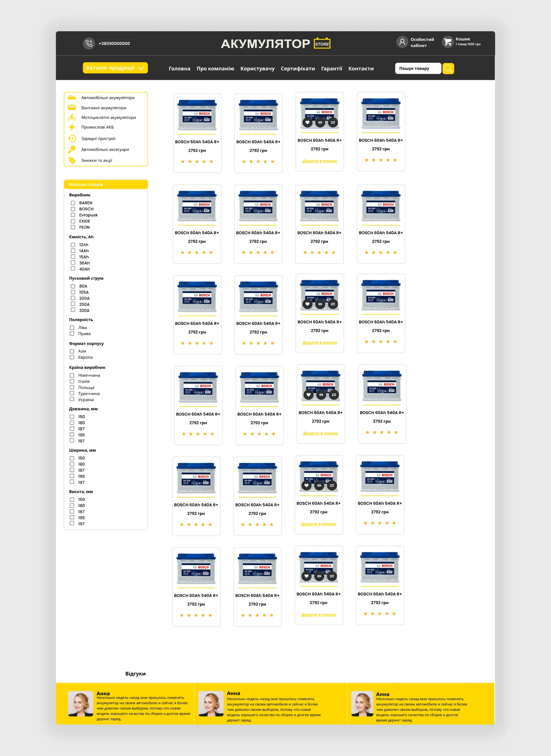Add the third battery to favorites via heart icon
This screenshot has height=756, width=551.
(x=307, y=122)
